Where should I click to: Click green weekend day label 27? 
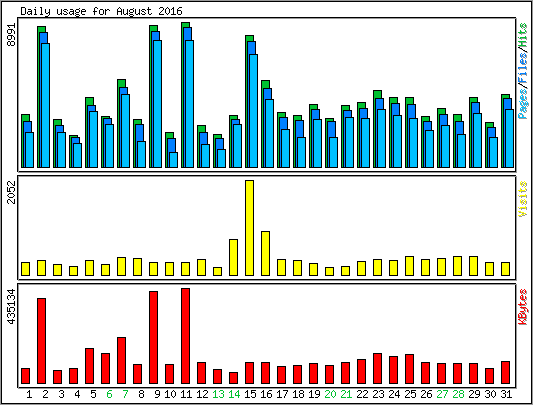point(442,394)
